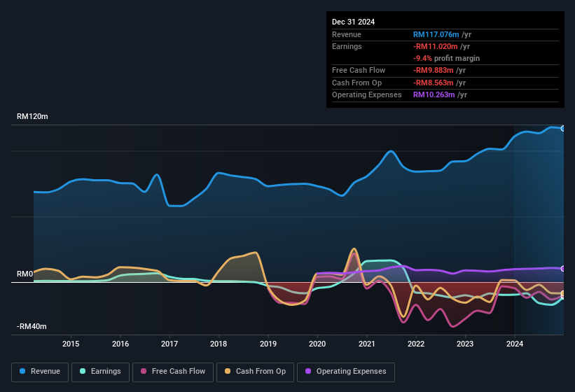Select the 2015 label on the x-axis
This screenshot has height=392, width=575.
point(71,344)
